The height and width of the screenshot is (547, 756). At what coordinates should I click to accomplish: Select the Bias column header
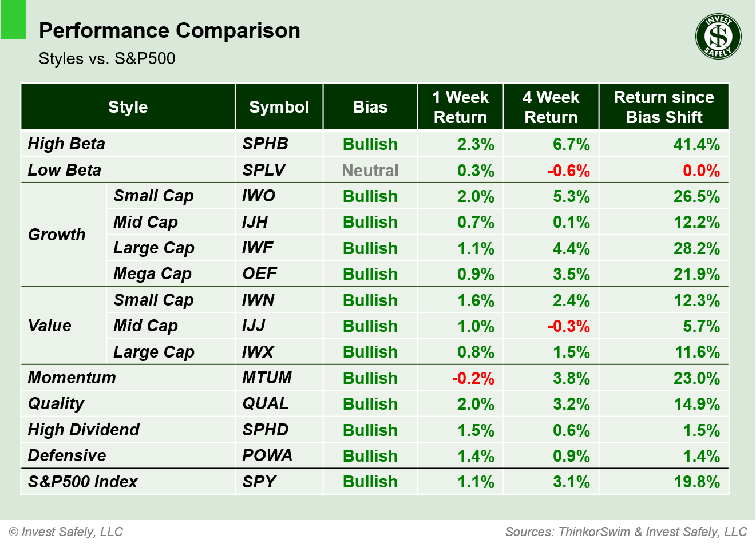(x=370, y=107)
